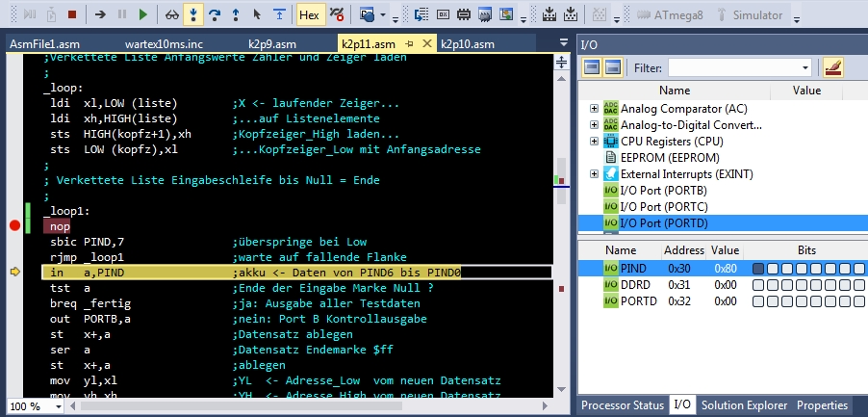This screenshot has width=868, height=417.
Task: Open QuickWatch glasses icon
Action: click(171, 14)
